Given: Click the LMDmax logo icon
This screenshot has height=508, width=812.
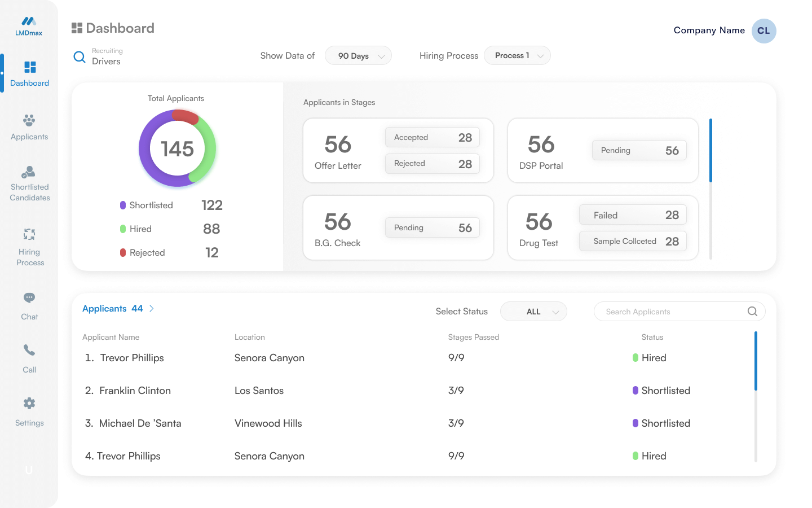Looking at the screenshot, I should pyautogui.click(x=29, y=21).
